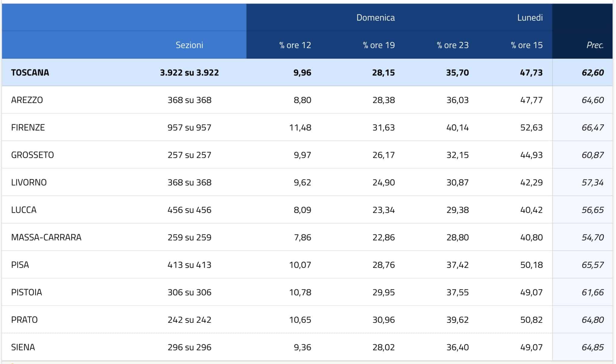Open the FIRENZE province link
The width and height of the screenshot is (616, 364).
(x=28, y=127)
